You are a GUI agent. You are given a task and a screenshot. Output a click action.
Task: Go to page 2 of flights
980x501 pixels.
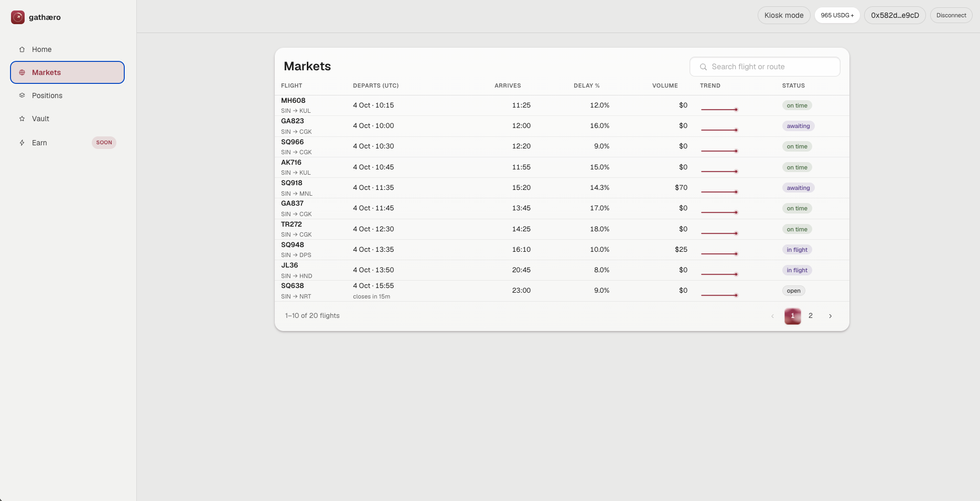tap(811, 316)
